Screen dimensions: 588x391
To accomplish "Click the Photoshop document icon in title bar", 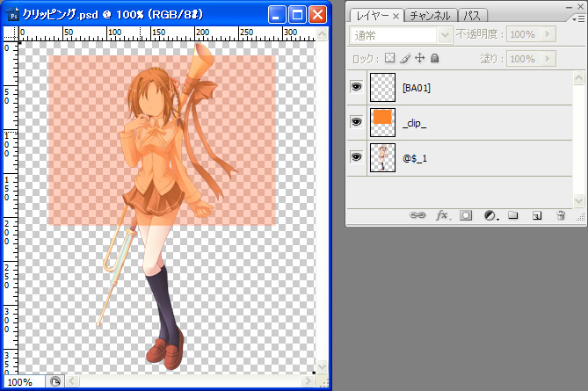I will [13, 15].
